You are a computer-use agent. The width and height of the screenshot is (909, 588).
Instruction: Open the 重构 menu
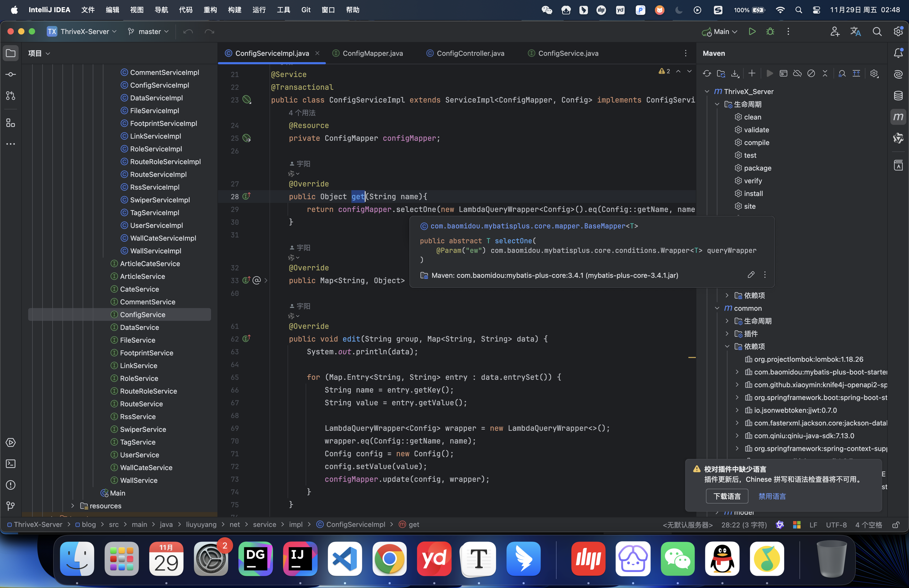point(210,10)
